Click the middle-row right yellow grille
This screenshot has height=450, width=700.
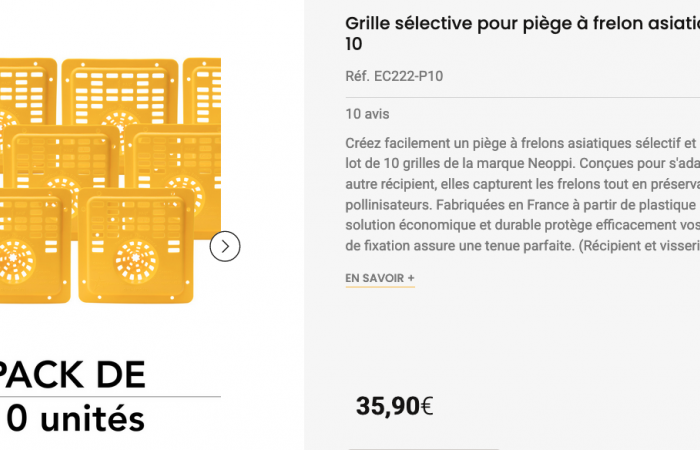(175, 165)
